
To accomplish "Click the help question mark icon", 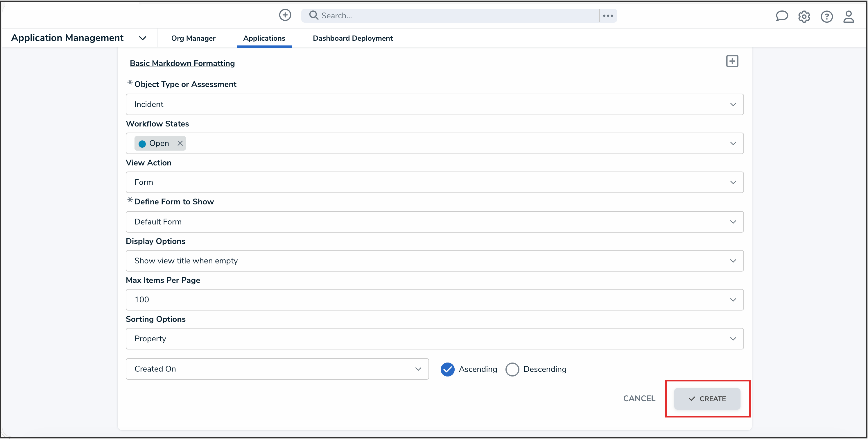I will point(826,17).
